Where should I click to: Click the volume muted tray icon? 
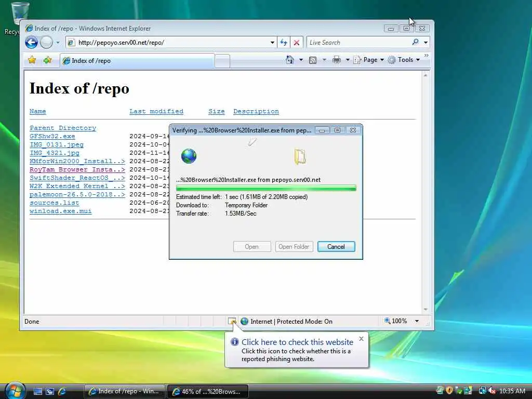coord(492,391)
